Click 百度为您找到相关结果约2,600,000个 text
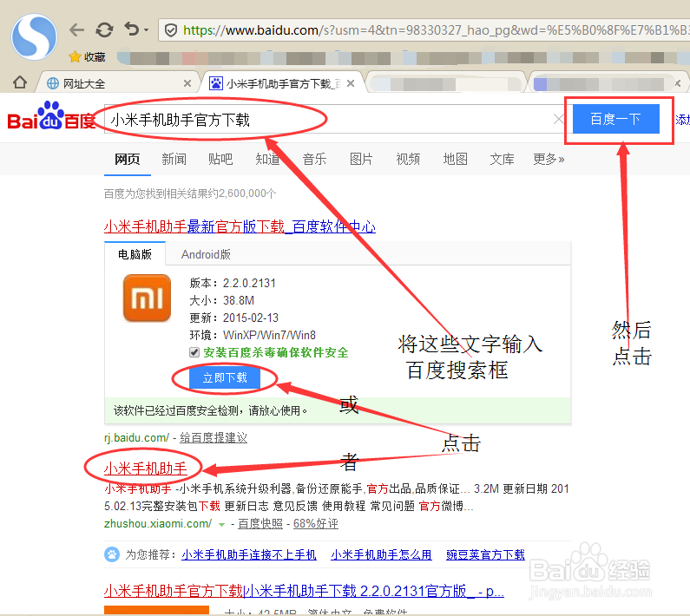The width and height of the screenshot is (690, 616). pyautogui.click(x=190, y=193)
